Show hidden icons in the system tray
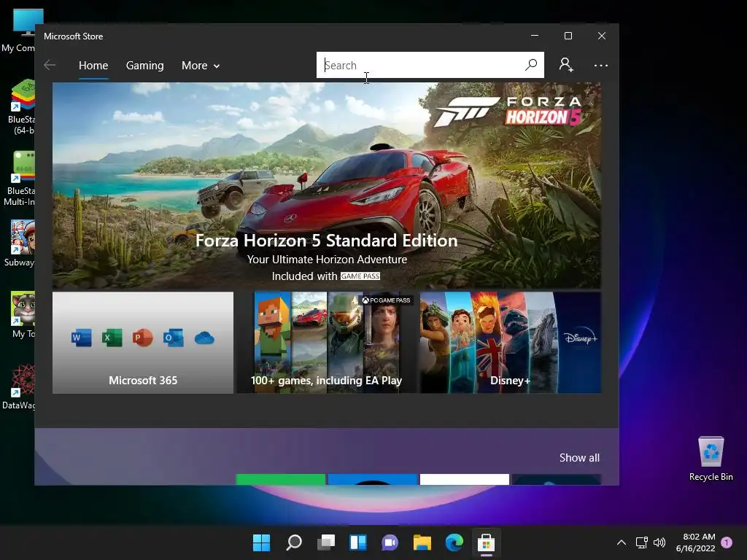 click(622, 542)
